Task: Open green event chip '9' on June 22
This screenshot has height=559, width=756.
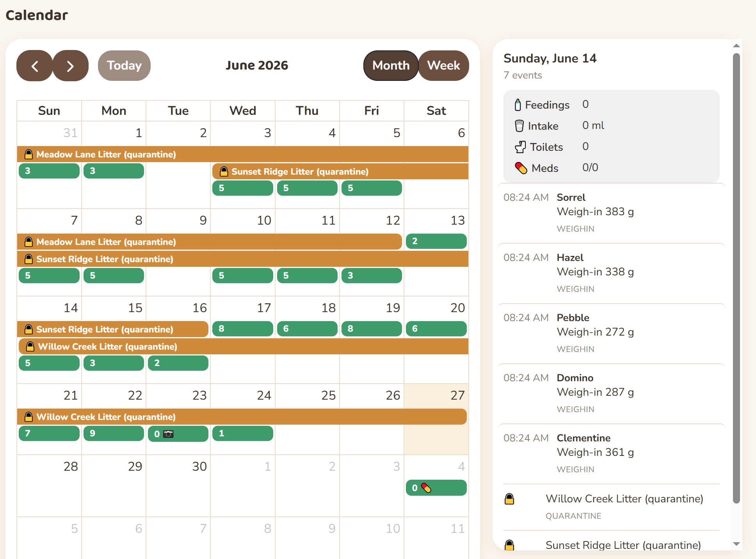Action: (114, 434)
